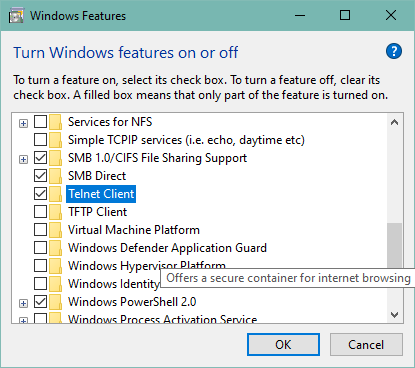Click the folder icon beside Services for NFS
Viewport: 415px width, 368px height.
pos(55,122)
